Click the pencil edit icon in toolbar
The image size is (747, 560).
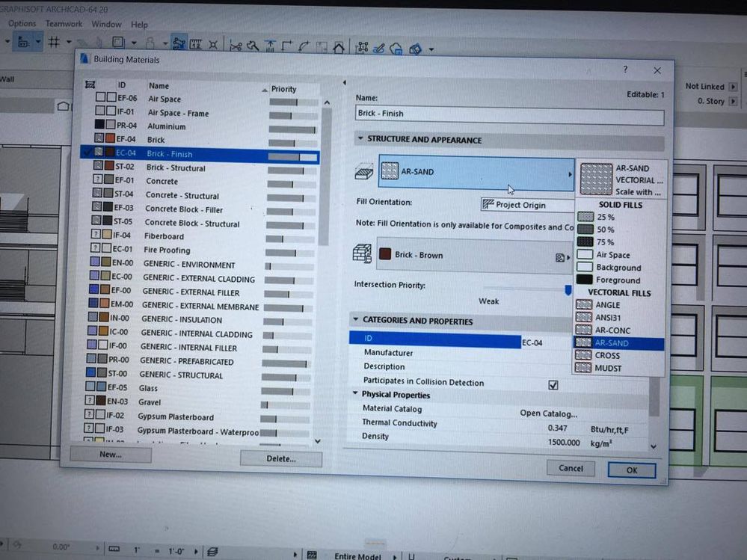[379, 48]
